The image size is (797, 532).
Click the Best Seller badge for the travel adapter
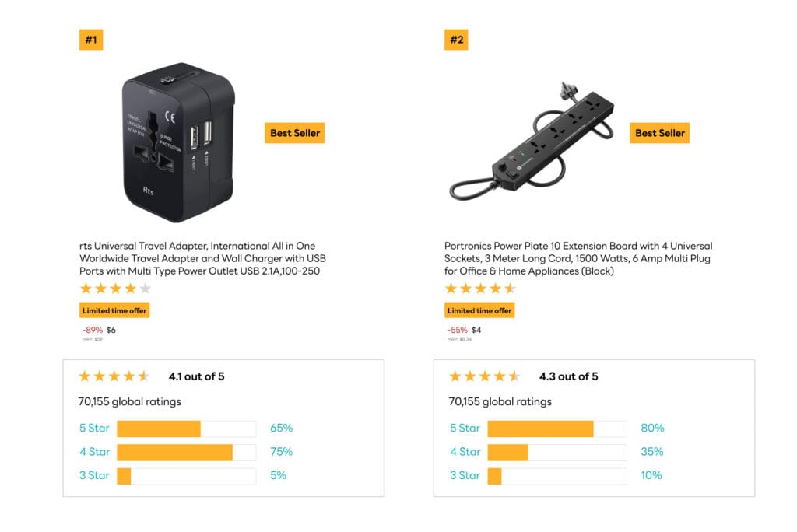[294, 133]
